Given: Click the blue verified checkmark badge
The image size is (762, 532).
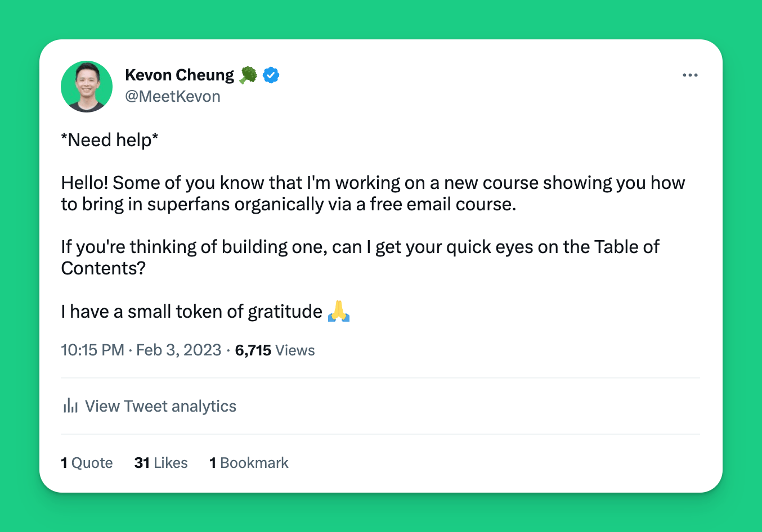Looking at the screenshot, I should (271, 75).
